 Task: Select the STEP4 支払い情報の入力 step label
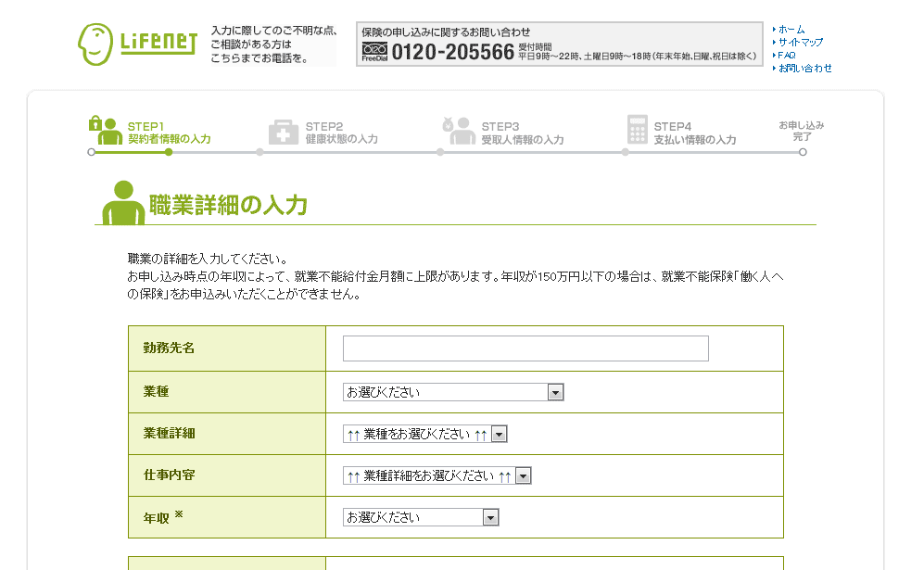pyautogui.click(x=694, y=133)
